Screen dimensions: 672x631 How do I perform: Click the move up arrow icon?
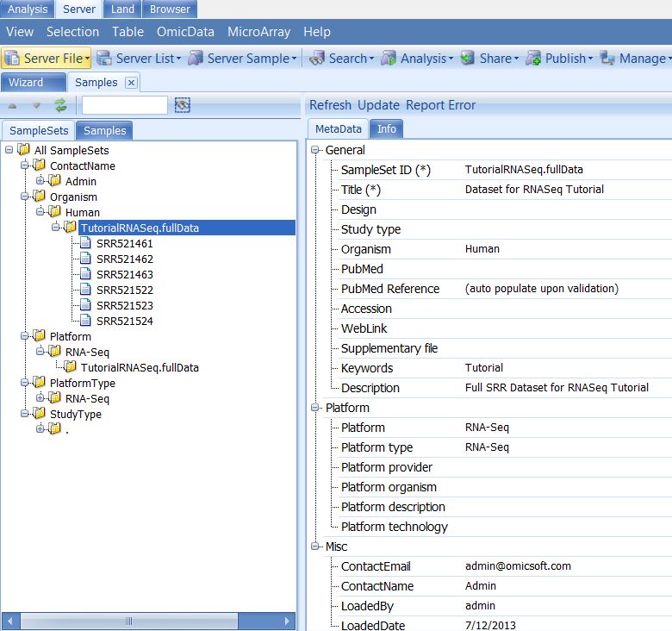(x=12, y=105)
